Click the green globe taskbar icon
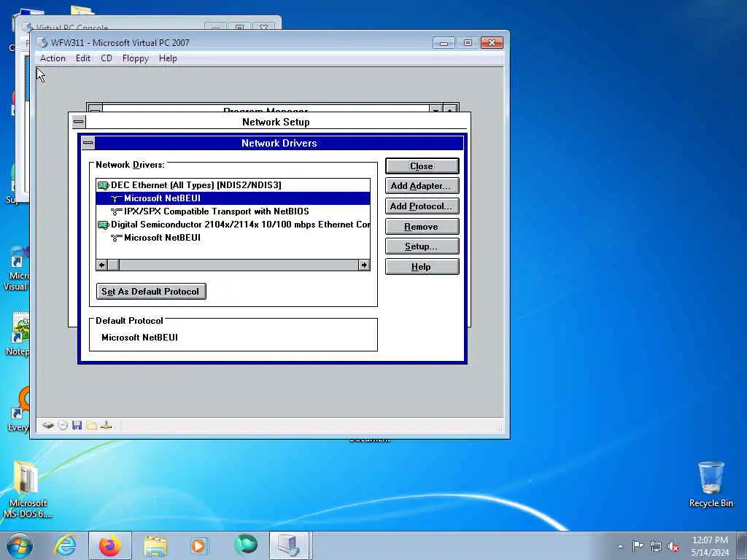This screenshot has width=747, height=560. pos(245,545)
